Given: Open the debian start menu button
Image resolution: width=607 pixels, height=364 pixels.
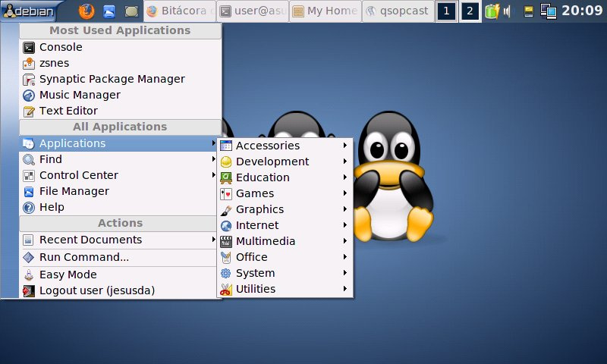Looking at the screenshot, I should click(x=30, y=11).
